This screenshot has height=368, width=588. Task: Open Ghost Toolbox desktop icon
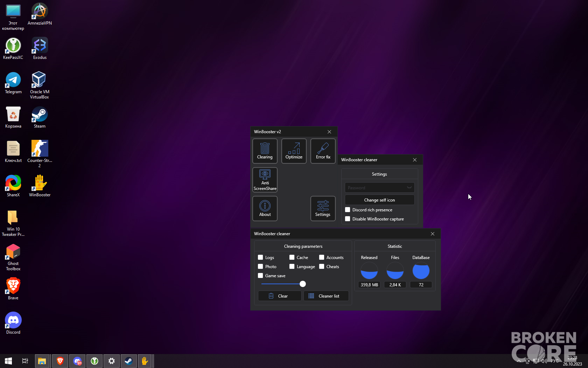(13, 257)
